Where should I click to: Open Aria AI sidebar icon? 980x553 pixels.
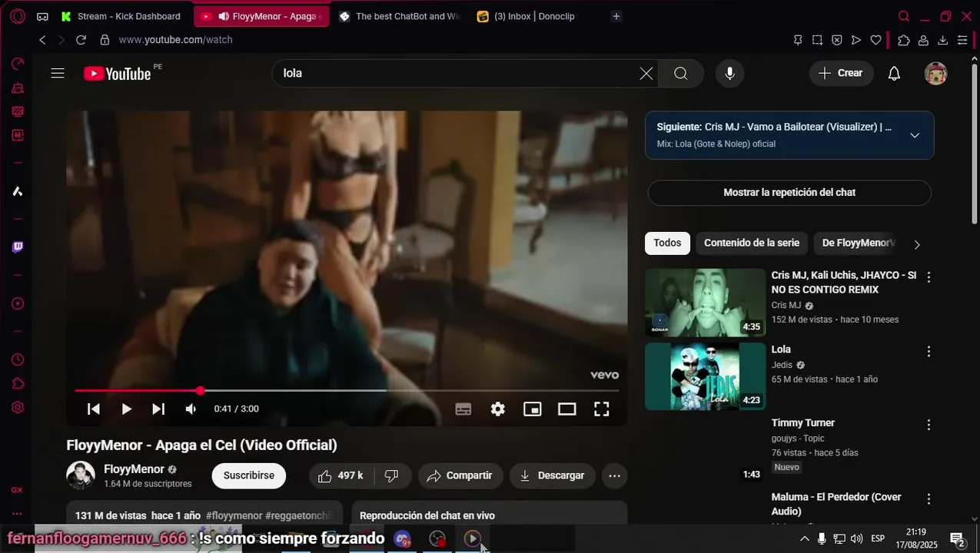coord(17,191)
